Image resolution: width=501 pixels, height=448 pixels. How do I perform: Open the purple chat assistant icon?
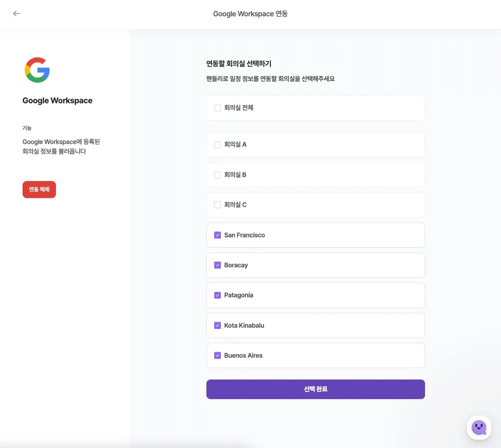479,428
